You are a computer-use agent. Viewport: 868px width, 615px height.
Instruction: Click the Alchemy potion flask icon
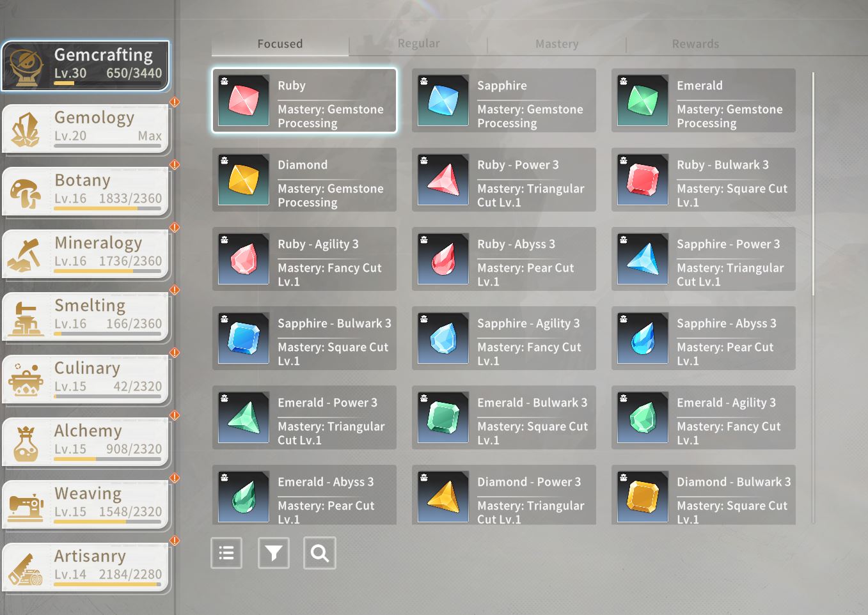tap(26, 443)
